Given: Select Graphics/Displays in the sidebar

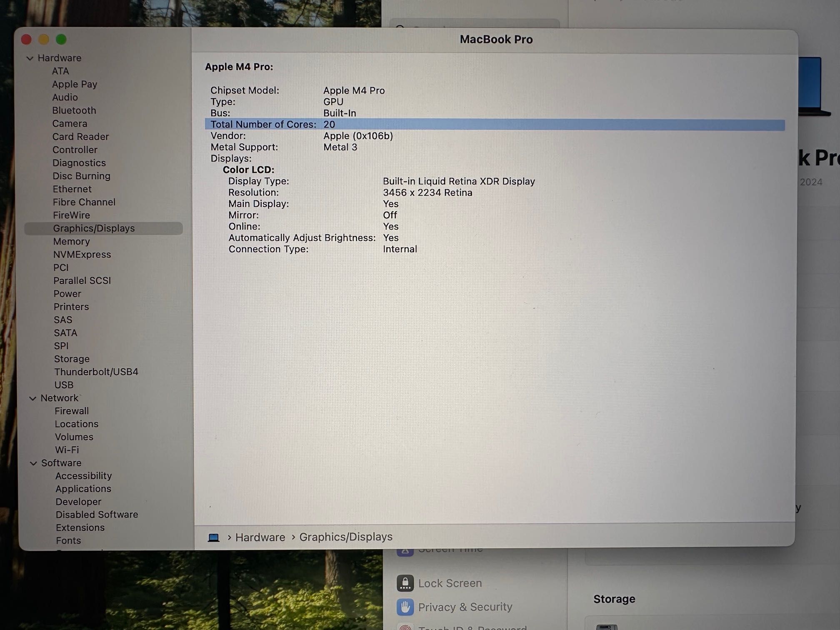Looking at the screenshot, I should 103,228.
